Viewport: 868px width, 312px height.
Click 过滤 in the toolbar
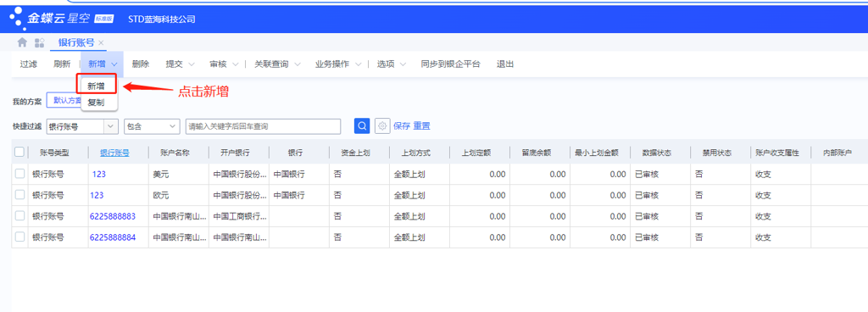pos(29,64)
